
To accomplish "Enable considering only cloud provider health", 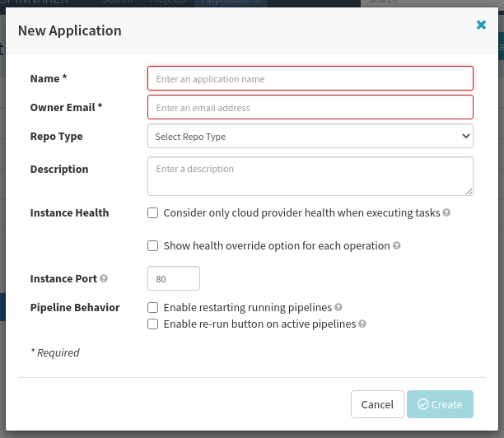I will click(x=152, y=213).
